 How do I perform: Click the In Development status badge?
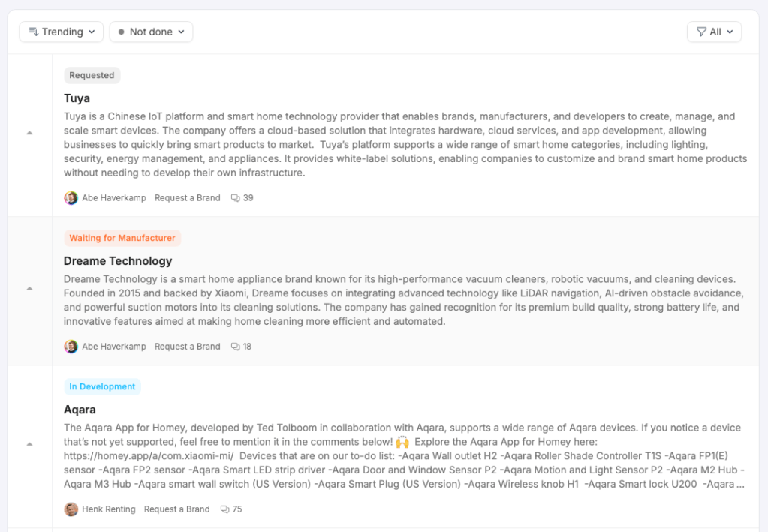point(102,387)
